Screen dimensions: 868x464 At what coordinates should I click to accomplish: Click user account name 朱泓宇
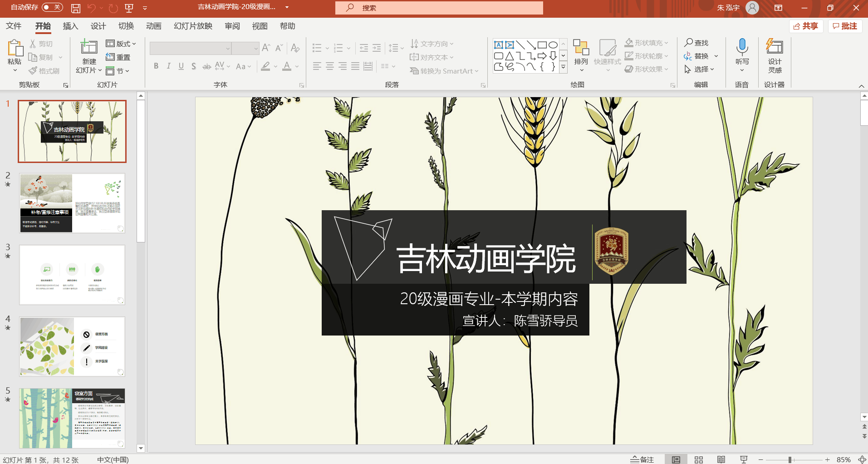pos(728,8)
